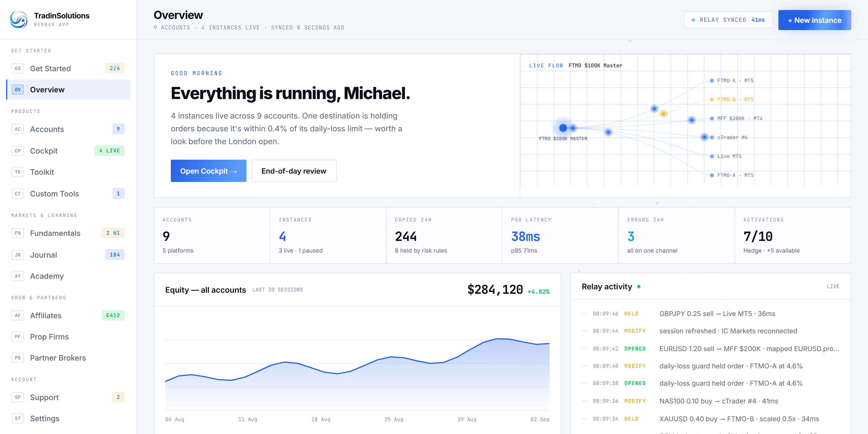Click the Live MT5 destination node
868x434 pixels.
(x=712, y=156)
